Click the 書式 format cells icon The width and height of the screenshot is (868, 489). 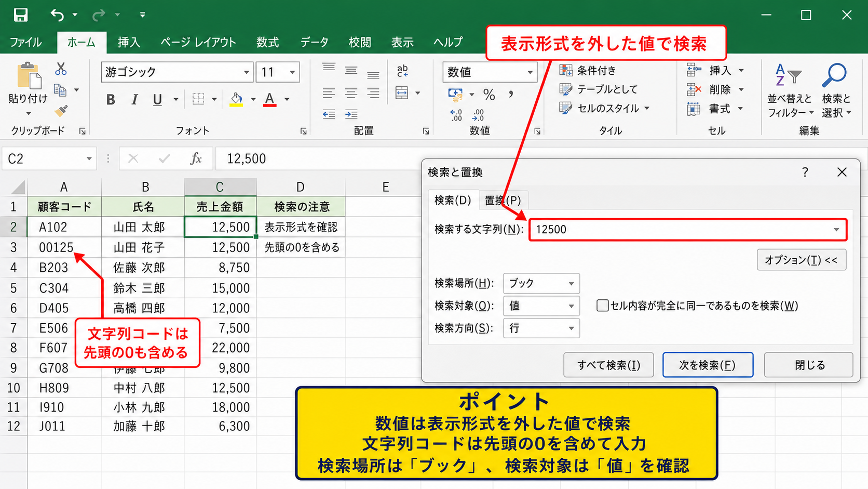(694, 109)
